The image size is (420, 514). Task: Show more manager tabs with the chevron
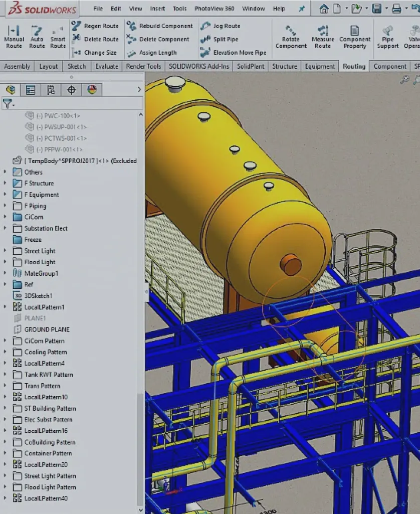click(x=139, y=89)
